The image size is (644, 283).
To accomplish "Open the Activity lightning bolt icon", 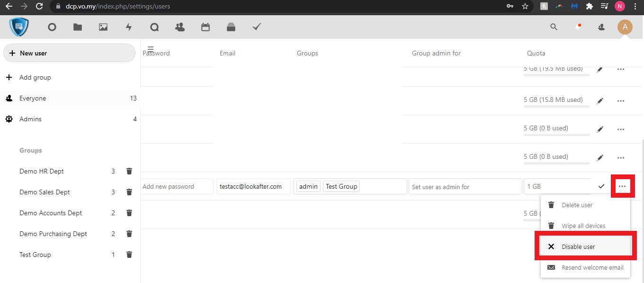I will (129, 27).
